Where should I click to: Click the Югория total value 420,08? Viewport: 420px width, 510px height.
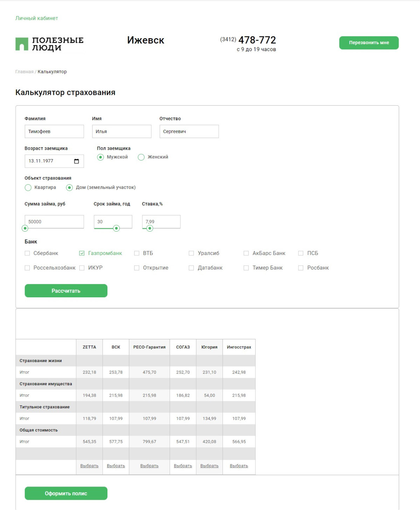pos(209,442)
